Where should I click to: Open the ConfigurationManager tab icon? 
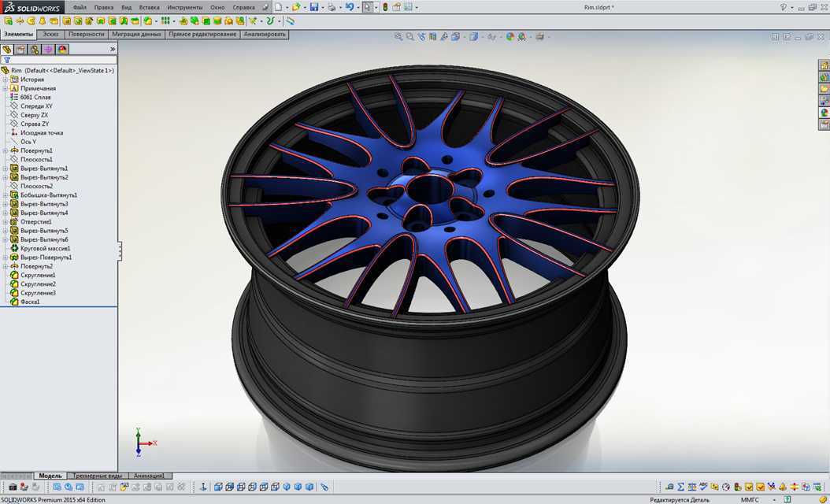point(35,50)
